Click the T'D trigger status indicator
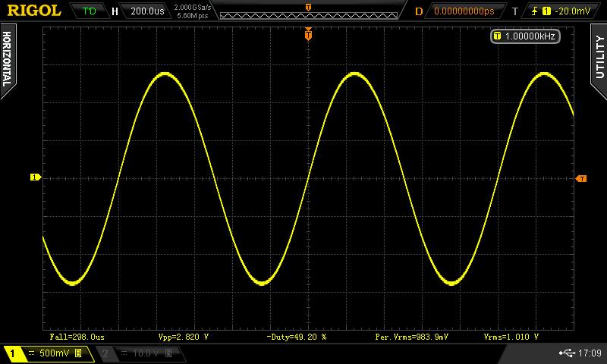 (90, 11)
